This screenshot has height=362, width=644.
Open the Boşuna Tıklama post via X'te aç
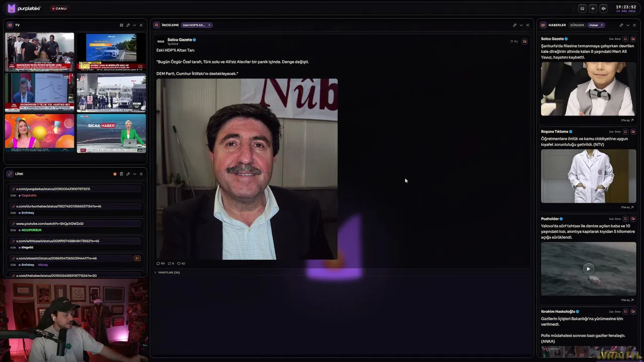(x=627, y=207)
